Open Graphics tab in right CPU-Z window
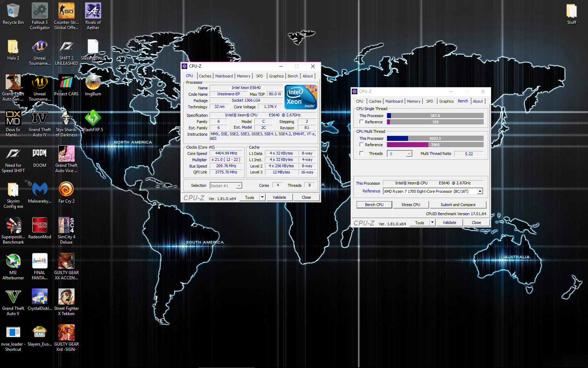The image size is (588, 368). pyautogui.click(x=446, y=101)
